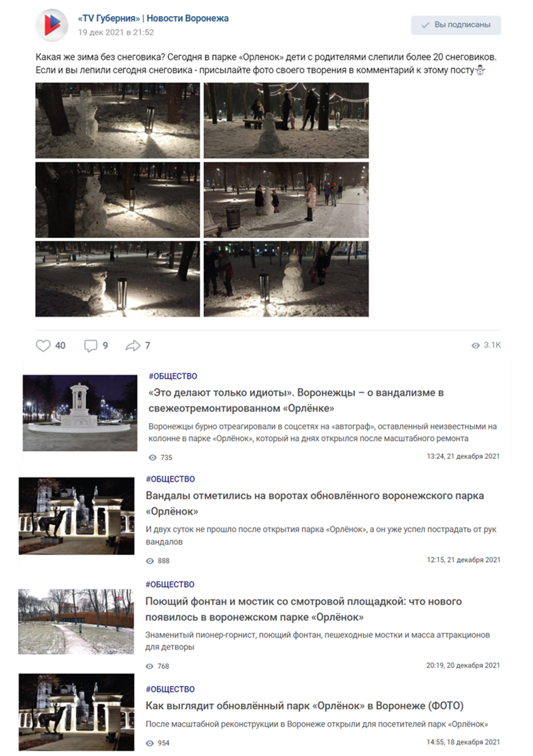Open comments via speech bubble icon
533x756 pixels.
(91, 346)
